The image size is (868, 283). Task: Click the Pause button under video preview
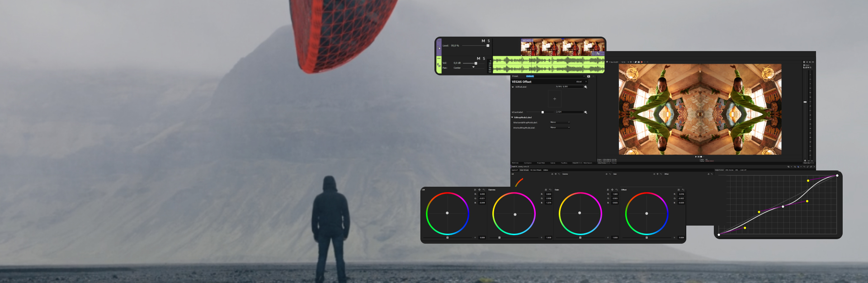coord(698,156)
